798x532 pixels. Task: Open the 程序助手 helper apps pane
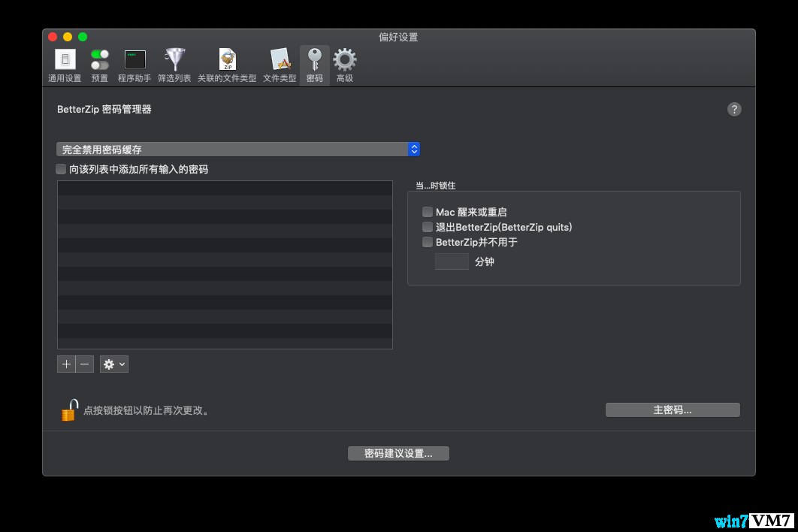click(x=135, y=65)
